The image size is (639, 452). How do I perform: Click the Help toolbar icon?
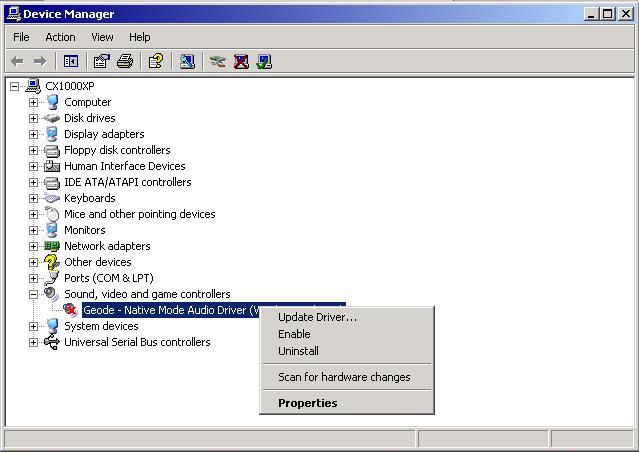click(x=156, y=62)
